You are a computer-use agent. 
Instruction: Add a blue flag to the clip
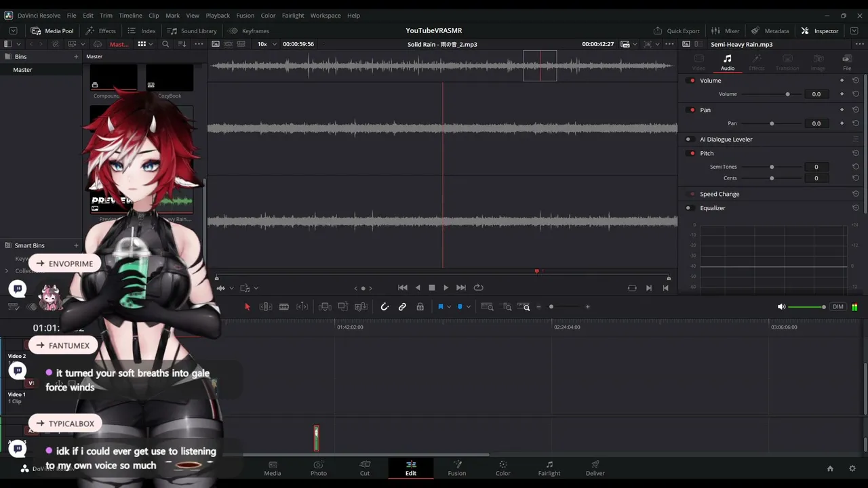pos(440,307)
